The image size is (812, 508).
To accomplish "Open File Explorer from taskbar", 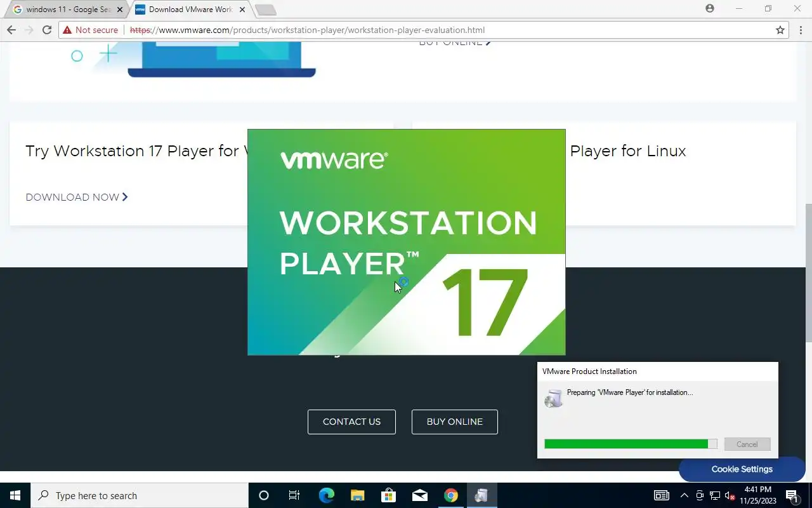I will (358, 495).
